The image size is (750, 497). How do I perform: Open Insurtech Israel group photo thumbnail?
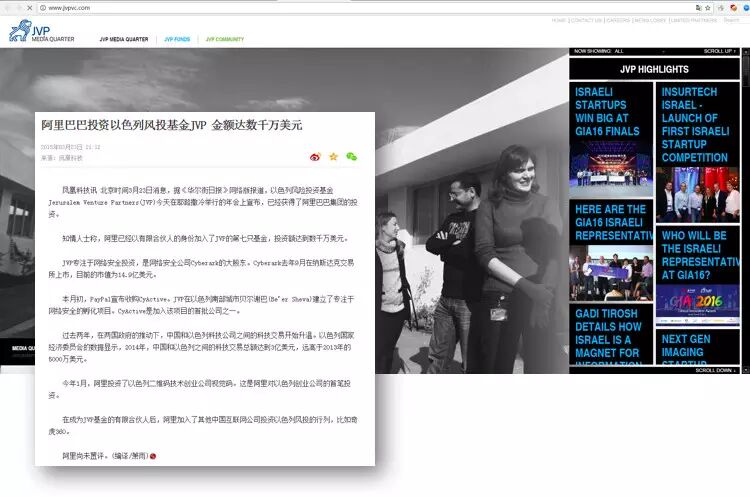tap(698, 195)
